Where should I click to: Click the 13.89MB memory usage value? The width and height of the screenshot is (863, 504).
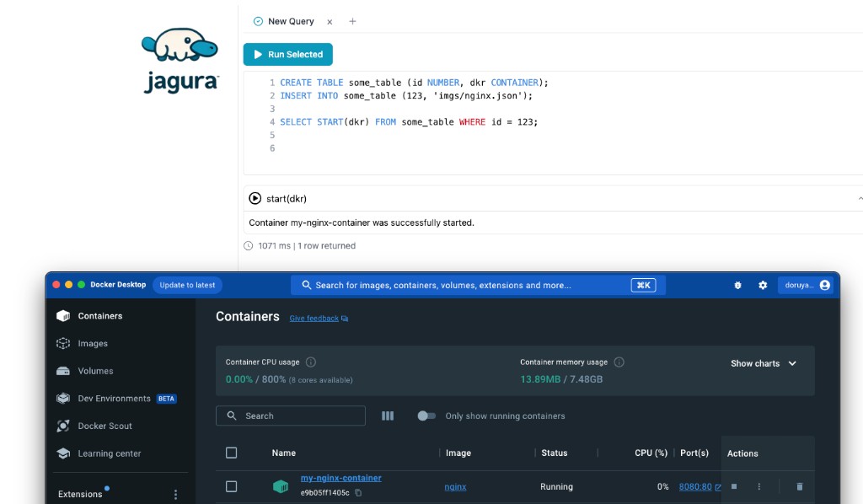[540, 379]
